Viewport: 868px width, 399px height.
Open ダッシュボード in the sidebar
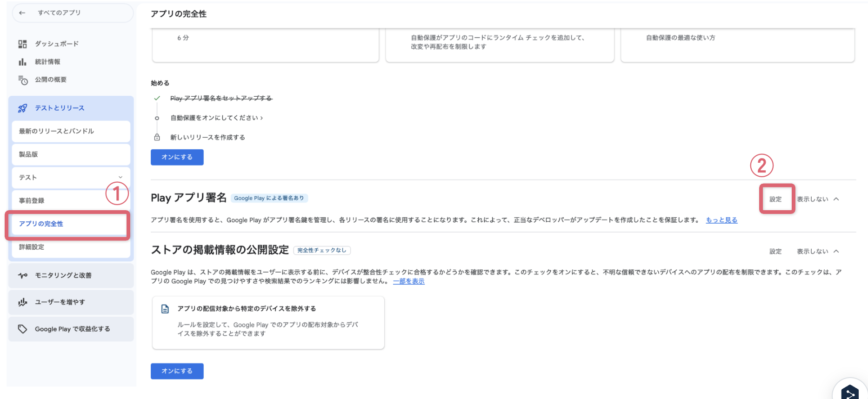57,44
